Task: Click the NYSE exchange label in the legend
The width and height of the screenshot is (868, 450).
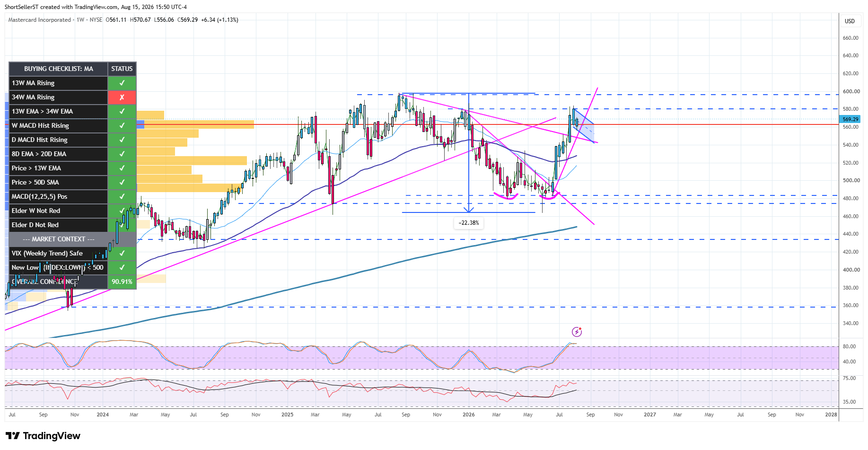Action: click(x=96, y=20)
